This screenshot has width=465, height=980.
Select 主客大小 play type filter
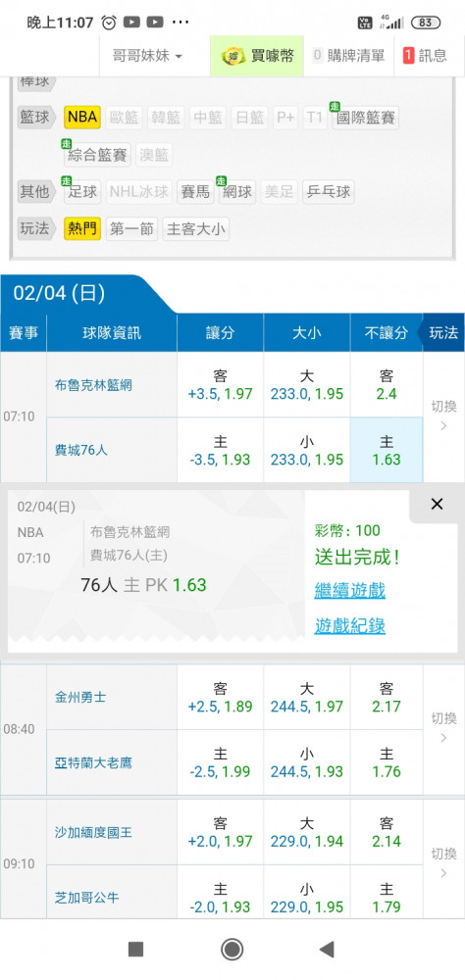pos(196,229)
